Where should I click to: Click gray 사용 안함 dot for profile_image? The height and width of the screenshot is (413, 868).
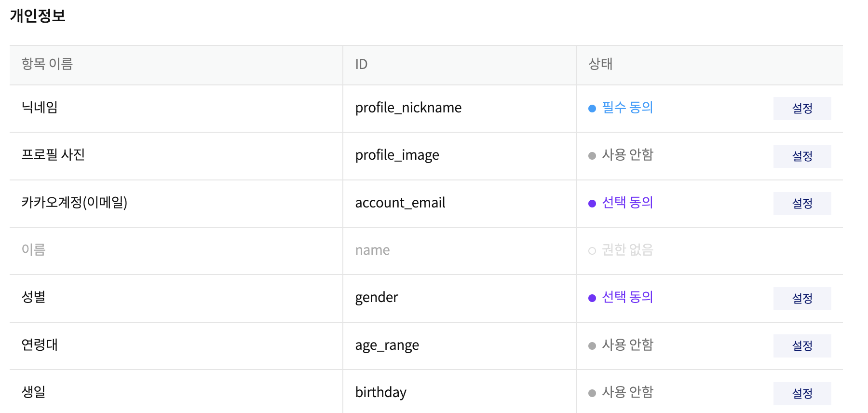pos(592,156)
